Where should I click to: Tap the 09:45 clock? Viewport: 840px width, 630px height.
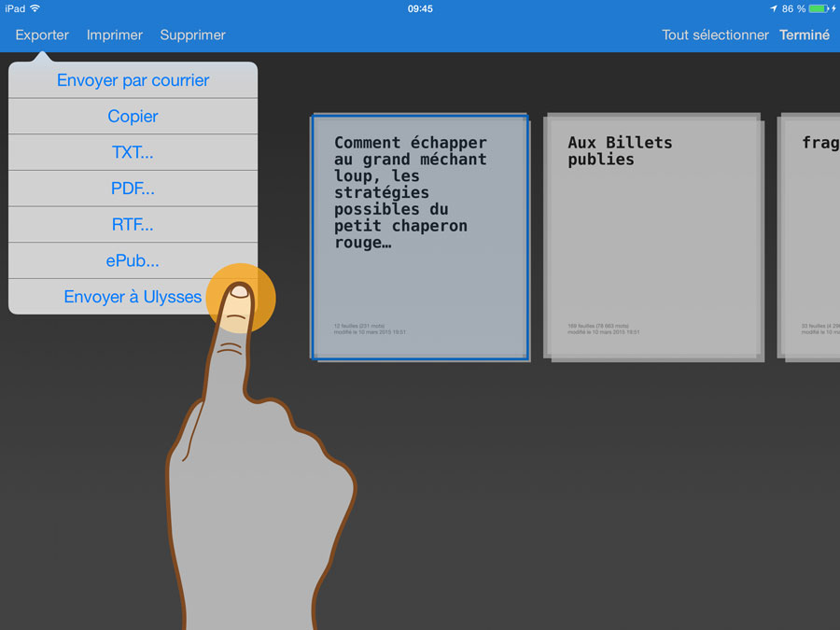[x=420, y=8]
